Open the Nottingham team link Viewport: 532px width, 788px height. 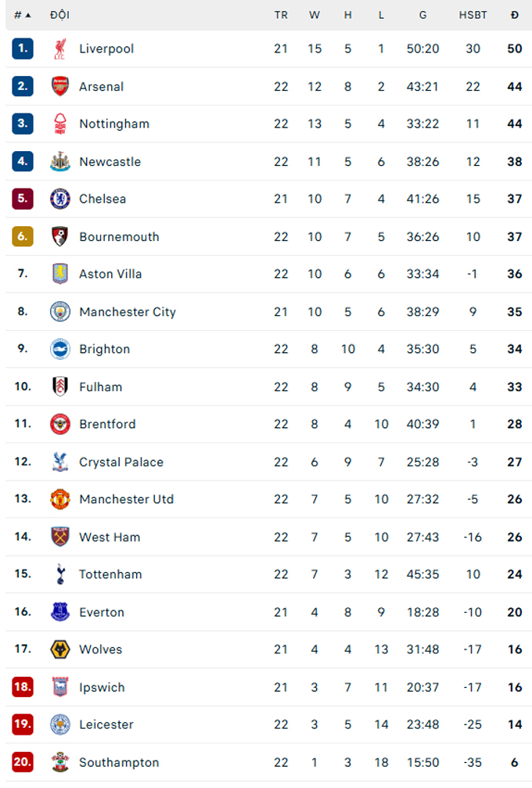114,124
